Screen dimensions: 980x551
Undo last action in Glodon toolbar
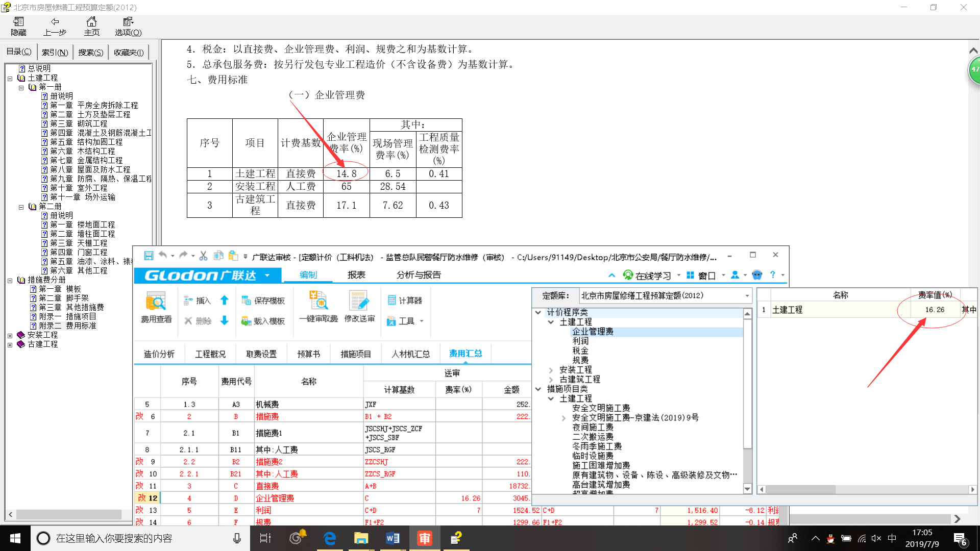tap(163, 255)
